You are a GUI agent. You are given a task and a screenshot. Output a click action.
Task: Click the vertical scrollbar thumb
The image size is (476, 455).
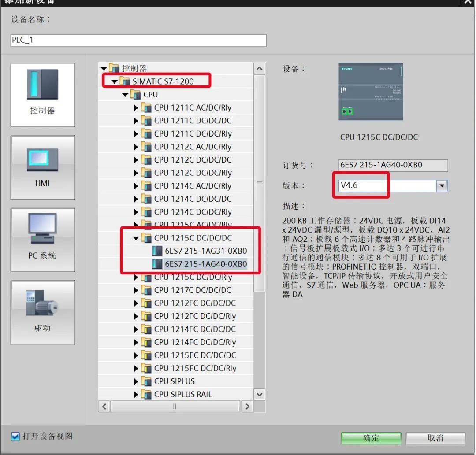pos(259,183)
